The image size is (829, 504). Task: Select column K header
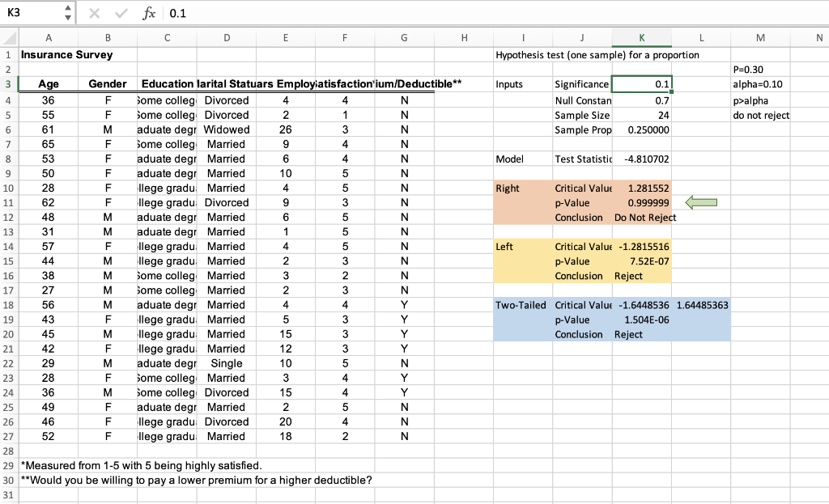pyautogui.click(x=642, y=37)
